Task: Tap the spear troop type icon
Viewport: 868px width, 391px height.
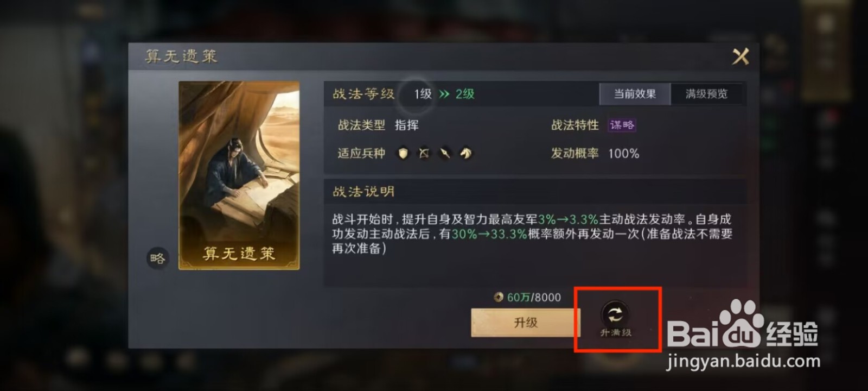Action: 445,154
